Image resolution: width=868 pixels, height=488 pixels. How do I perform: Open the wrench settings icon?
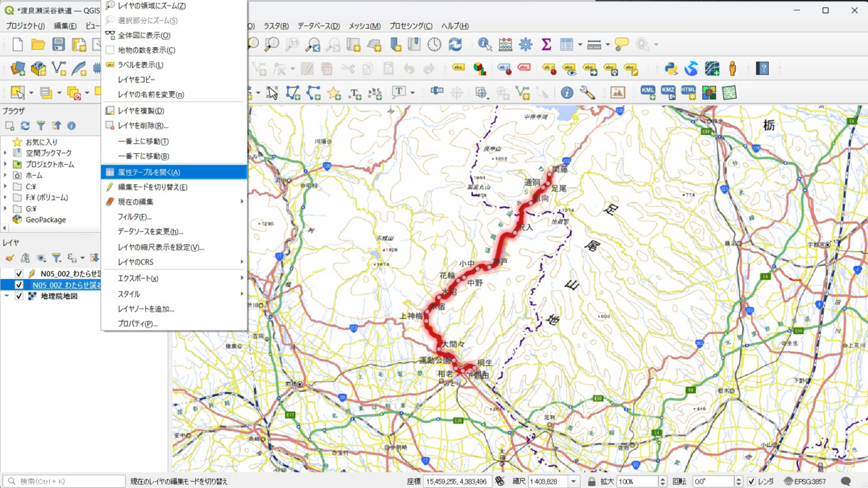pyautogui.click(x=587, y=93)
